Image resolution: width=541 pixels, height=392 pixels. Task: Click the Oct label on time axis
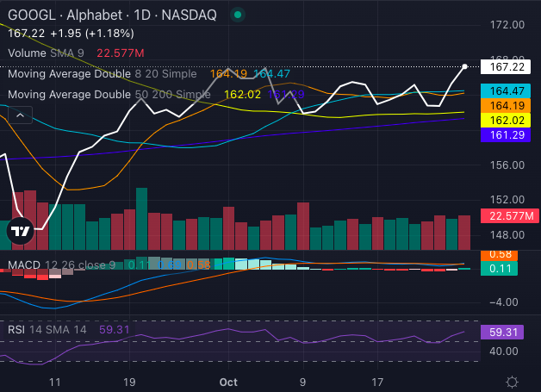coord(228,381)
